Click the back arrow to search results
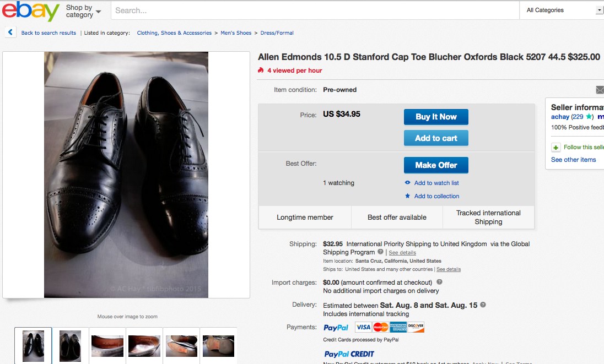The width and height of the screenshot is (604, 364). tap(10, 32)
